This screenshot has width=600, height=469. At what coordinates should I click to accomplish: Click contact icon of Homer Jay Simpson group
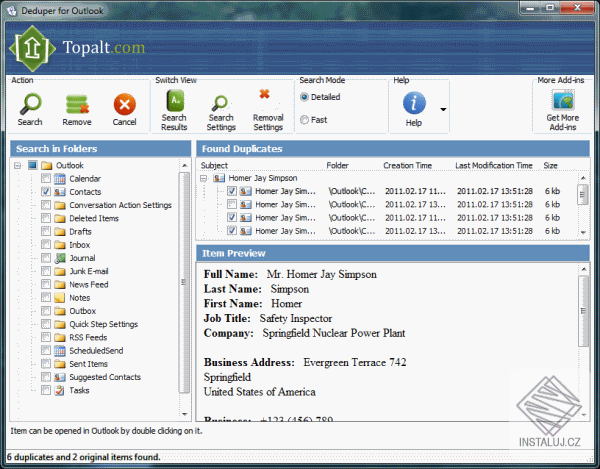click(x=219, y=178)
